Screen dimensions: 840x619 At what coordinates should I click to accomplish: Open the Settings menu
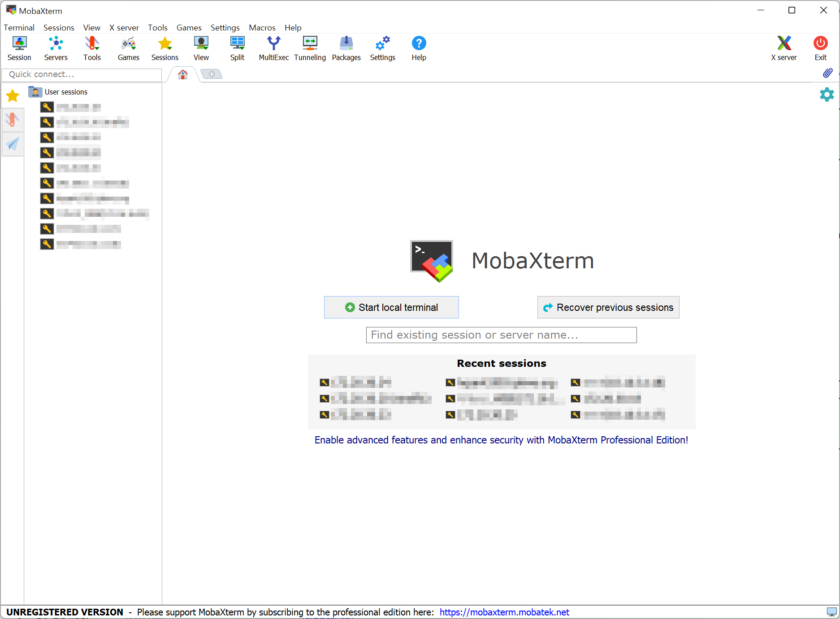pos(225,28)
